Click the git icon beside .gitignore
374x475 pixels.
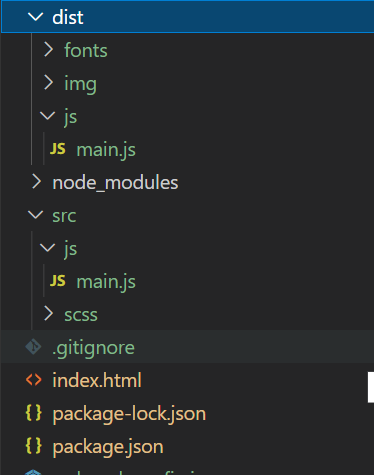point(33,347)
